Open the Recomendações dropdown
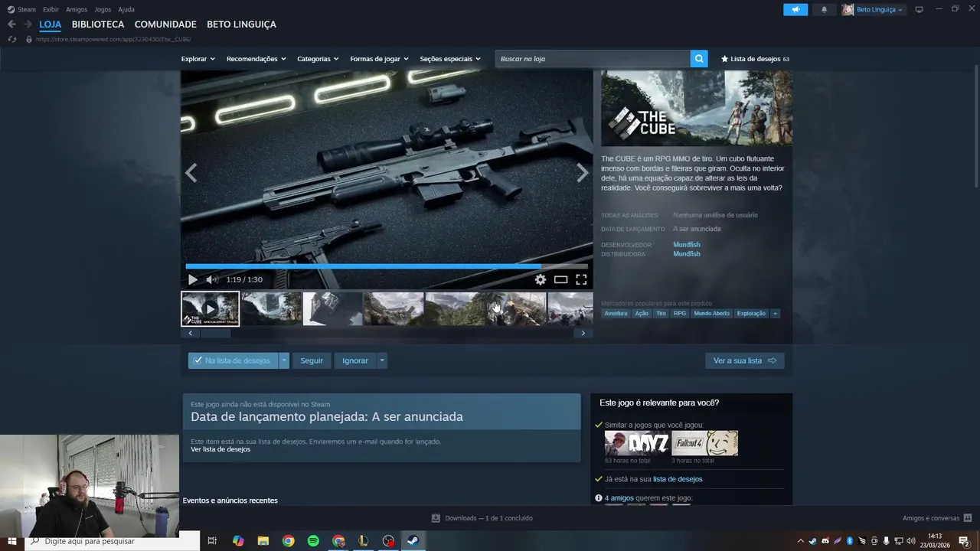 [x=256, y=59]
